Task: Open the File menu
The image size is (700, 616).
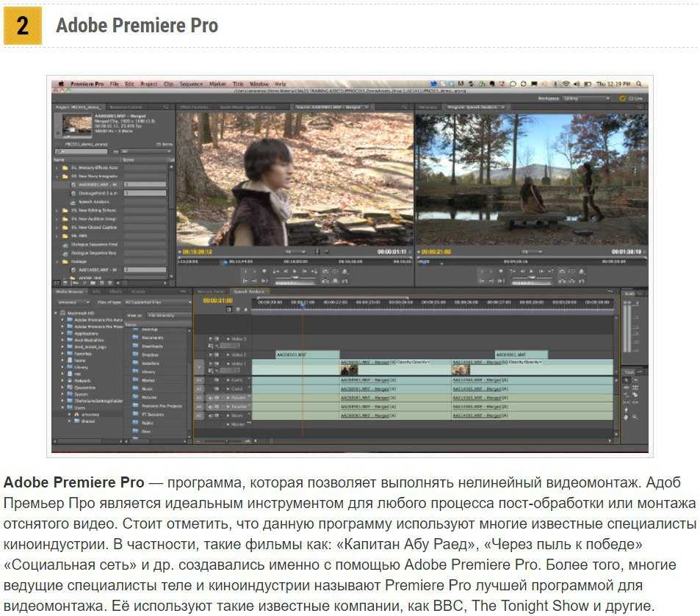Action: [115, 84]
